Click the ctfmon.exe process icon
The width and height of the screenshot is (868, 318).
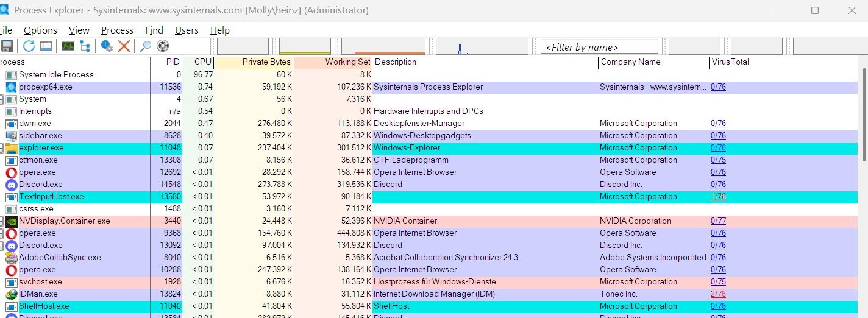pos(11,160)
